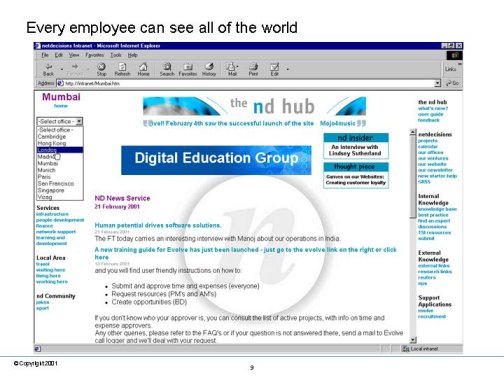
Task: Open the projects link under netdecisions
Action: (428, 141)
